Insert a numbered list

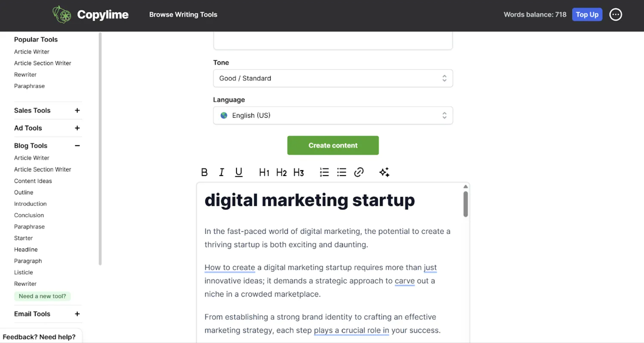pyautogui.click(x=324, y=172)
